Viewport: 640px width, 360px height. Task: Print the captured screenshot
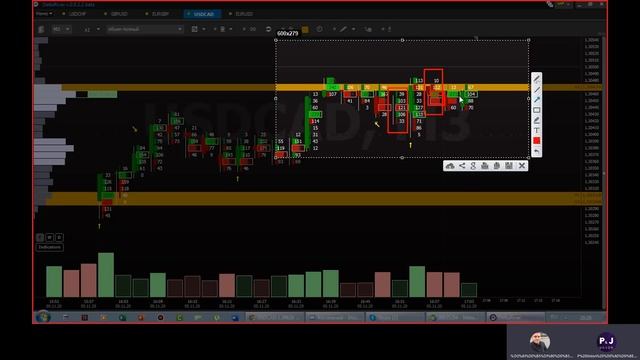click(485, 166)
